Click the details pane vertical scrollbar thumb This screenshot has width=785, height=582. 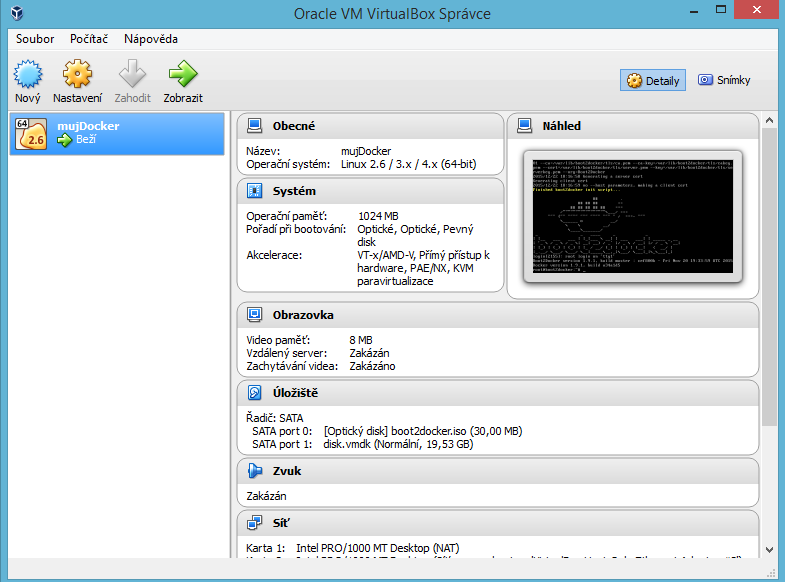769,277
